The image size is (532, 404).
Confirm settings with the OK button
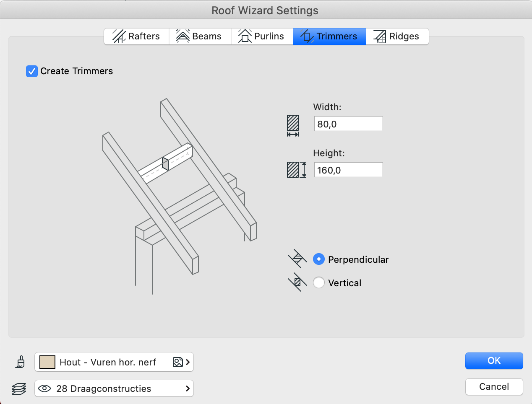click(x=494, y=361)
